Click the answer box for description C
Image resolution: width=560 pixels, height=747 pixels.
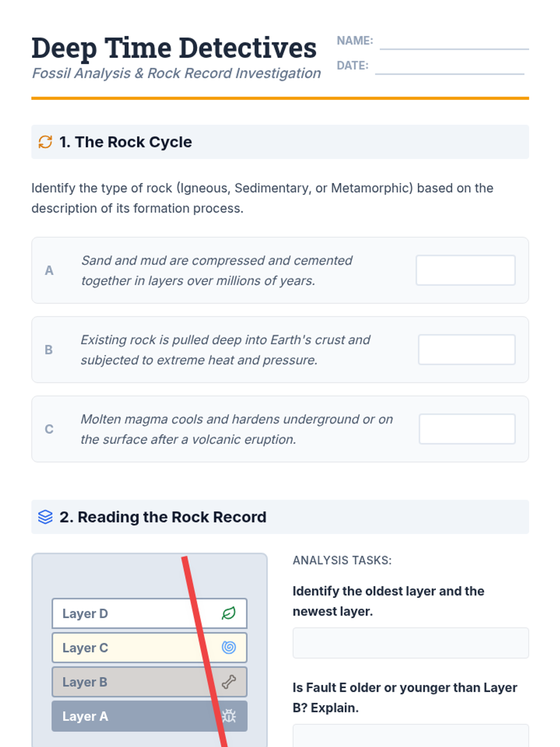pyautogui.click(x=467, y=429)
